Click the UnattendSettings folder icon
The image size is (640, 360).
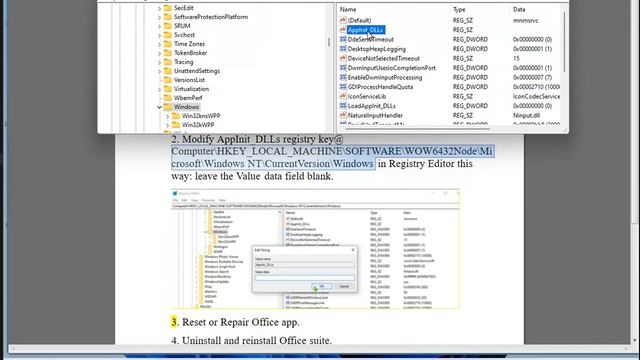168,71
